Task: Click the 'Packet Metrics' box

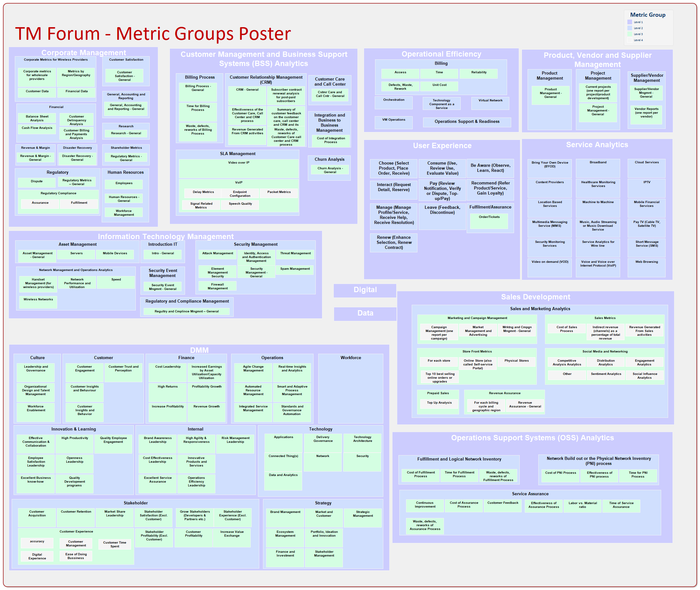Action: [279, 193]
